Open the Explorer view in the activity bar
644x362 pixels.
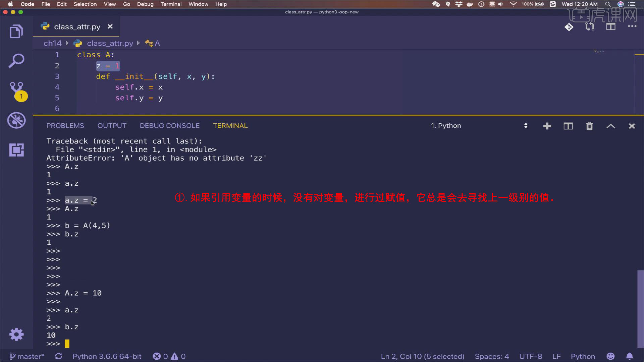point(16,32)
